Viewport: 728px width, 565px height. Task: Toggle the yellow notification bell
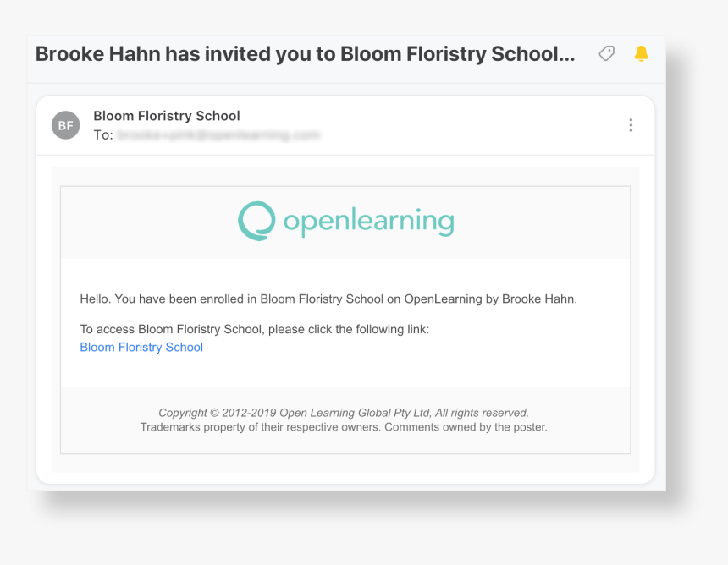[x=641, y=54]
